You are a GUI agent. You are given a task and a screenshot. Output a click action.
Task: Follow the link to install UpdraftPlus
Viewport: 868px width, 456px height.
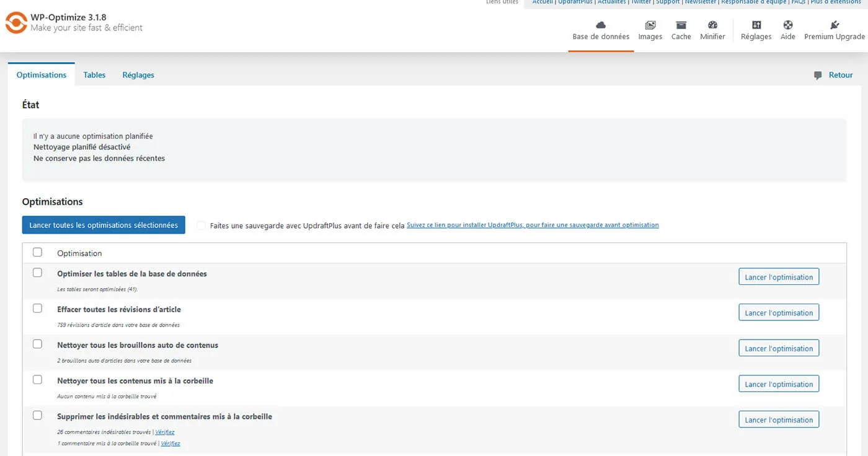(x=533, y=225)
